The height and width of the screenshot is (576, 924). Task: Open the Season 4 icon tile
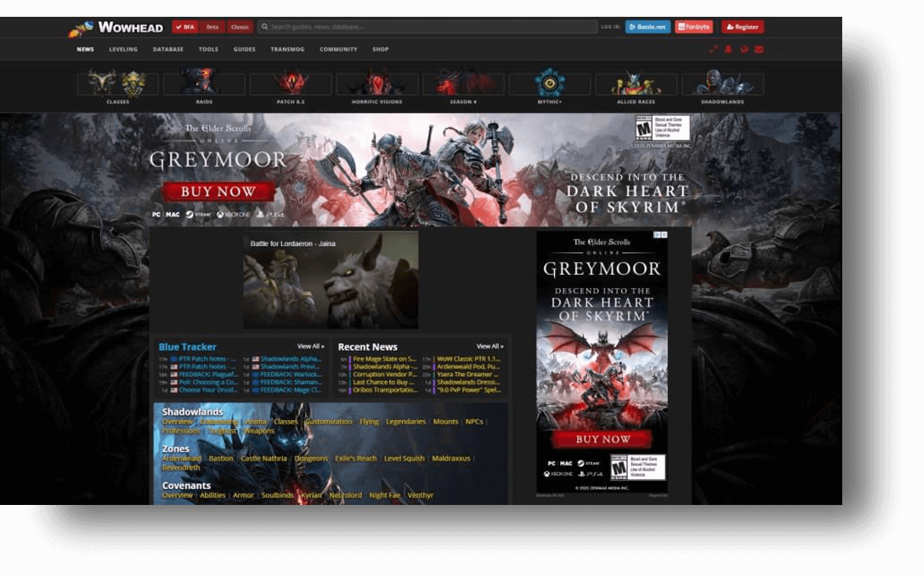pos(463,86)
